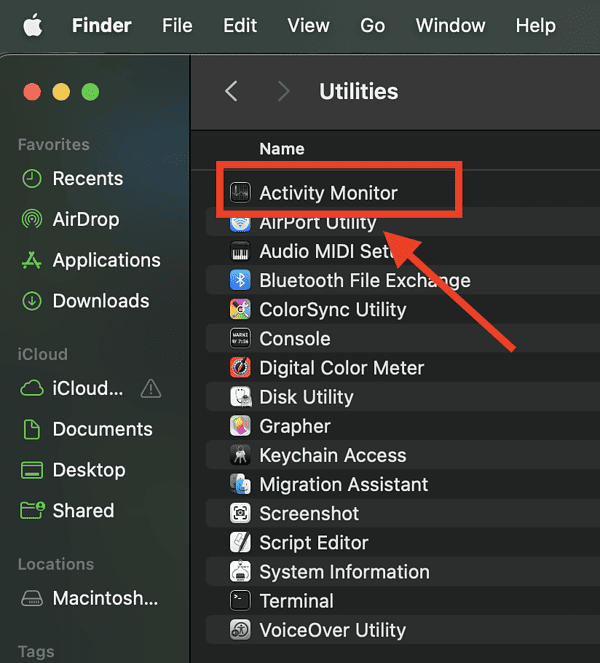Open the View menu
Viewport: 600px width, 663px height.
click(x=308, y=26)
